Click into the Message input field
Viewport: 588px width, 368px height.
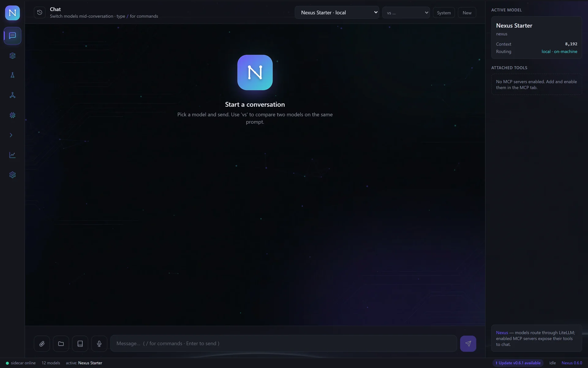pyautogui.click(x=284, y=343)
